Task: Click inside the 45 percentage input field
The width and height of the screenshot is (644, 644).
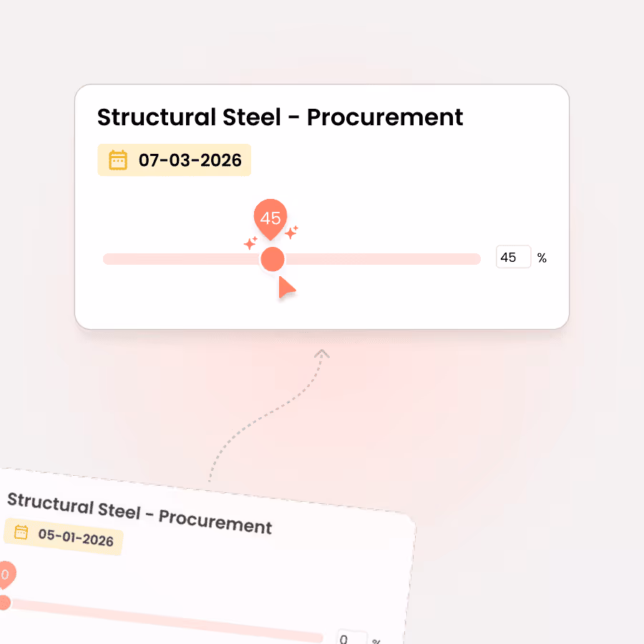Action: [513, 257]
